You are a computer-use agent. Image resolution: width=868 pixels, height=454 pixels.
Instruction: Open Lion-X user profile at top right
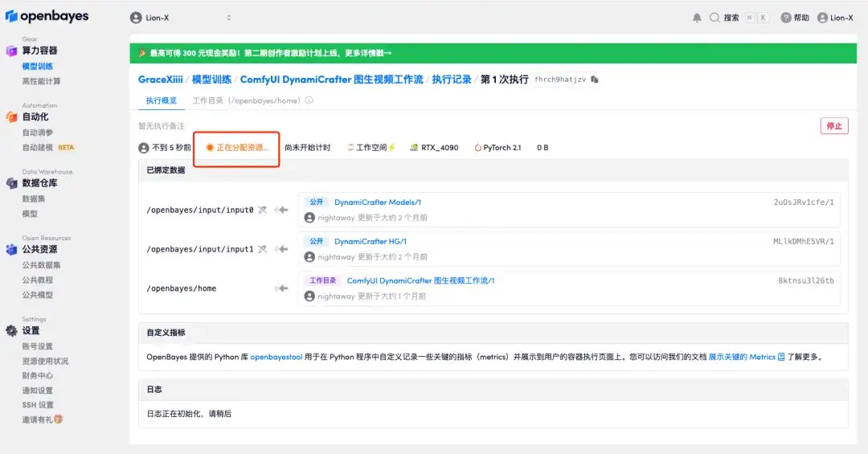(835, 18)
